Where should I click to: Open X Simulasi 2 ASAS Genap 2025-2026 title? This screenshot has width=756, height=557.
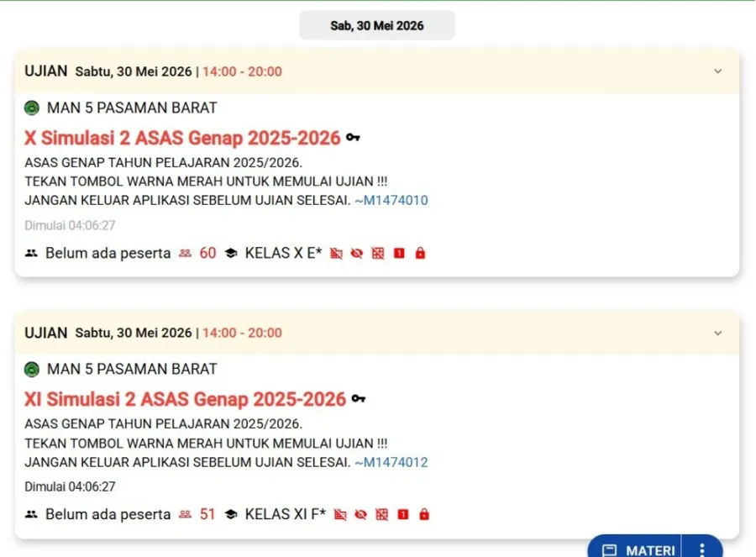[182, 138]
